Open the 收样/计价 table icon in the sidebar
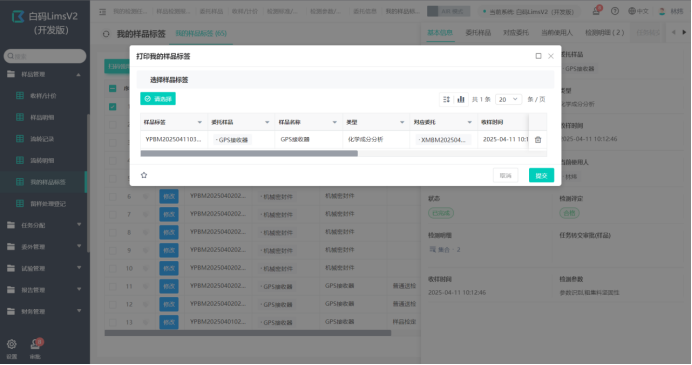 20,96
